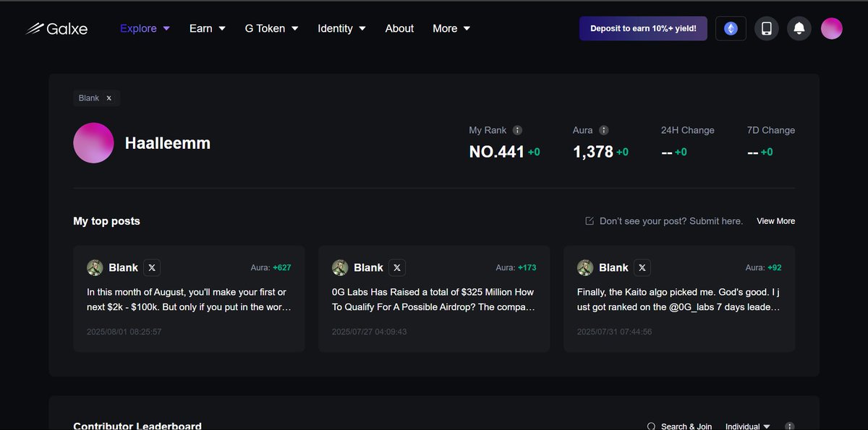Click X icon on the +627 Aura post

[152, 267]
